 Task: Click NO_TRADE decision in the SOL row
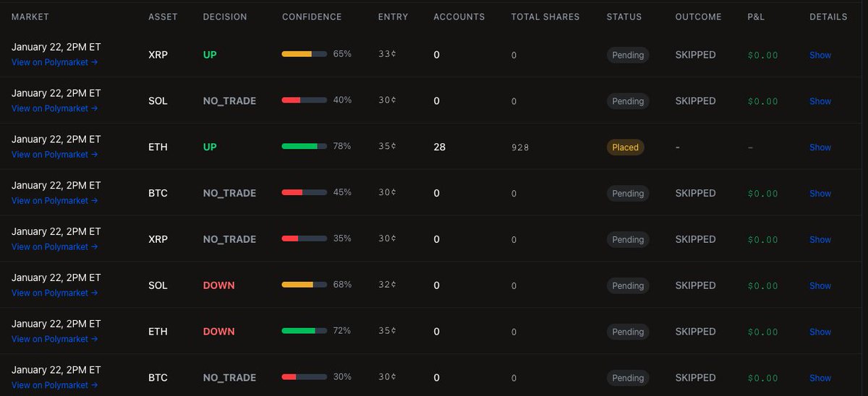coord(229,101)
